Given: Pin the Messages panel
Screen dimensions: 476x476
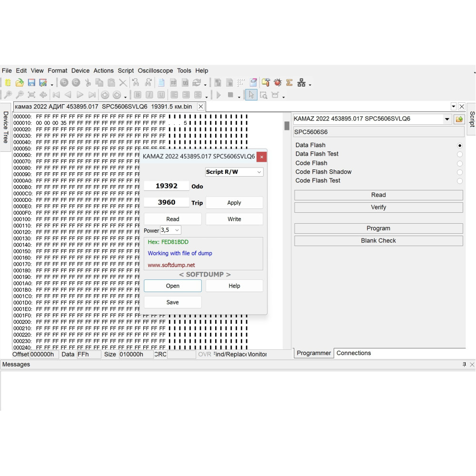Looking at the screenshot, I should [464, 364].
